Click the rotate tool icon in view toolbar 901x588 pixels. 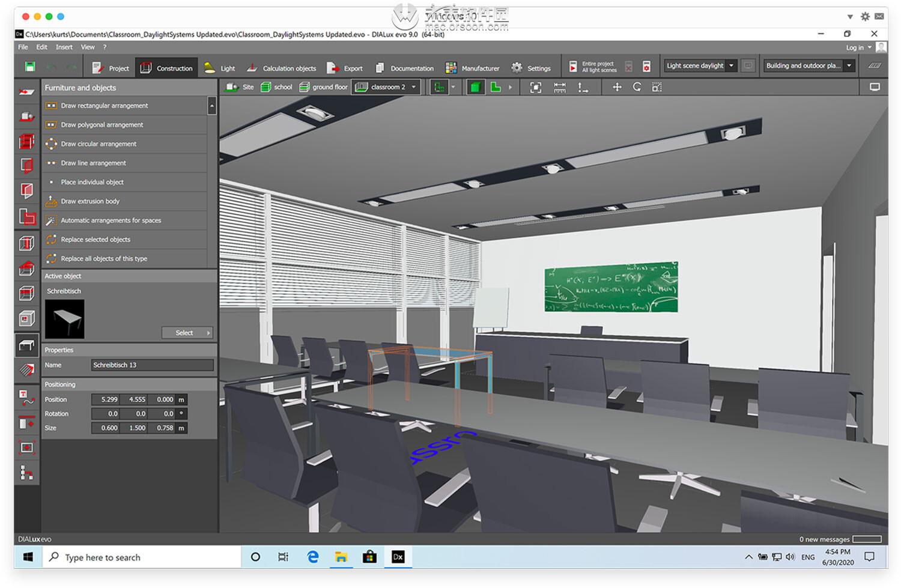(637, 87)
